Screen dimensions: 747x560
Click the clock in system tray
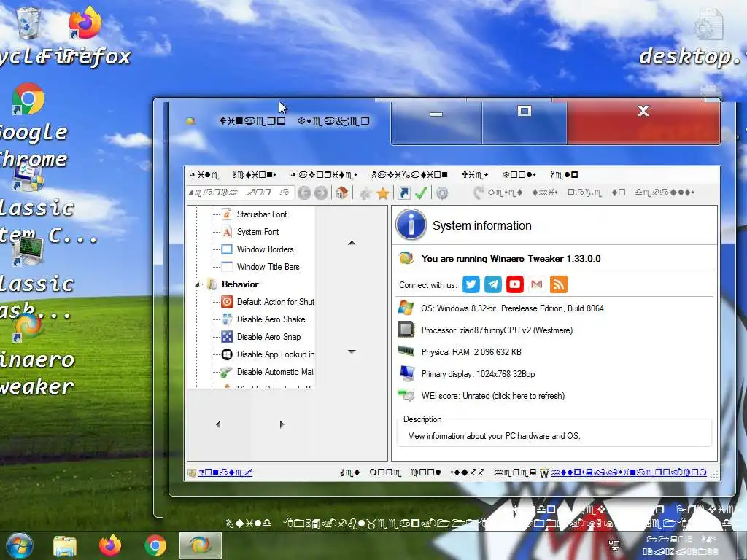point(681,545)
